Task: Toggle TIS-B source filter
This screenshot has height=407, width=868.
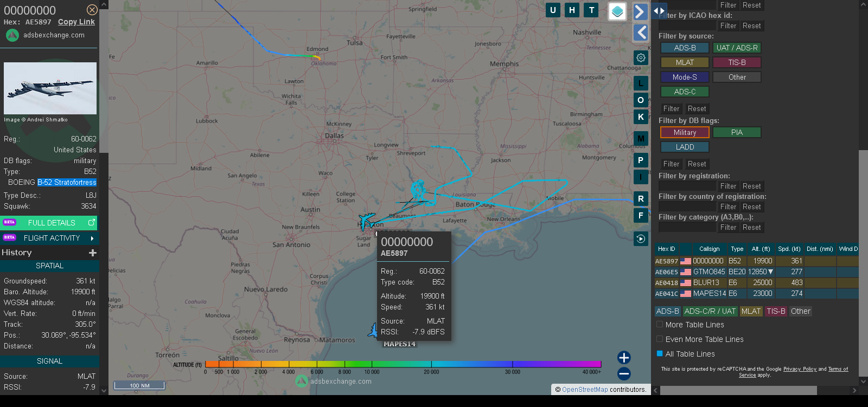Action: [x=737, y=62]
